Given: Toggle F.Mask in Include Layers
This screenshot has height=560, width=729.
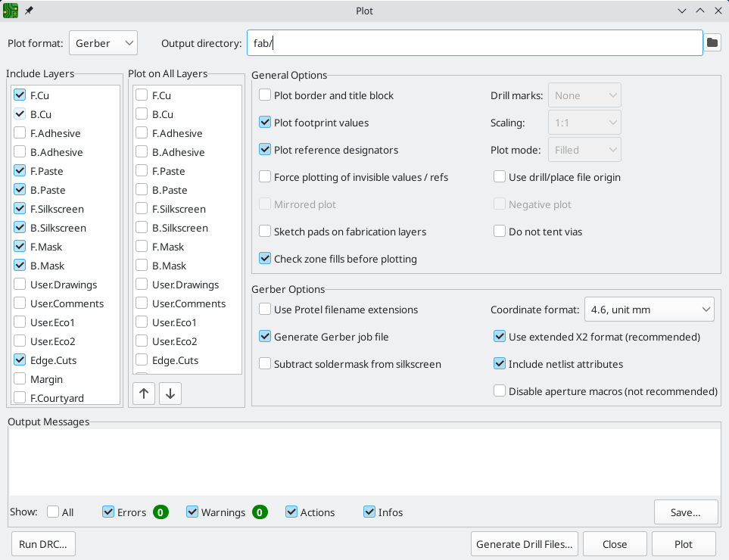Looking at the screenshot, I should (x=20, y=246).
